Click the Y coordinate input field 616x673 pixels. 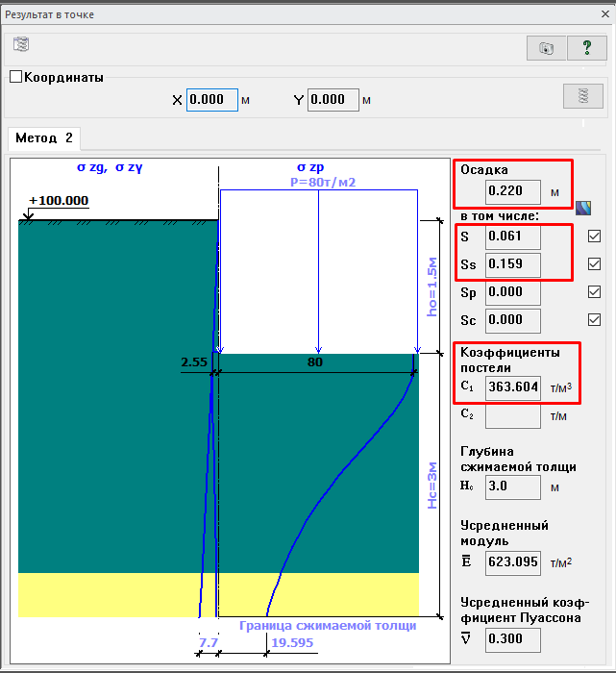(x=333, y=100)
